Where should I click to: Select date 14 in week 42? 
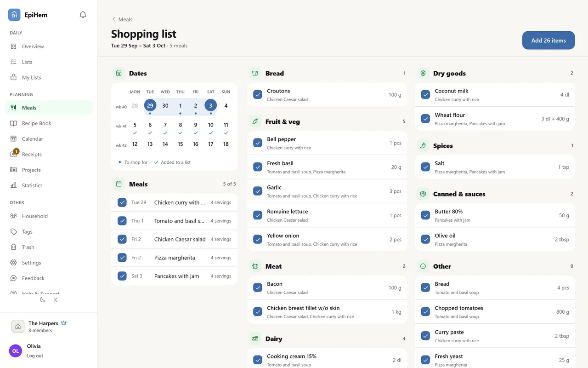(x=165, y=144)
